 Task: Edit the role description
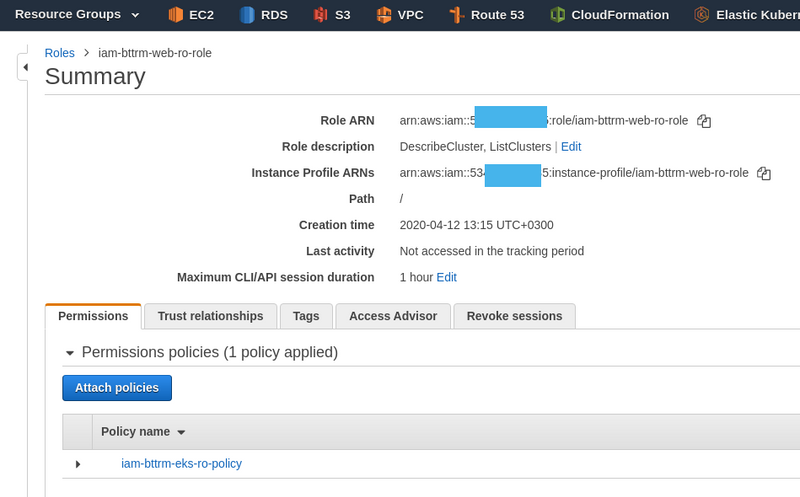coord(570,146)
